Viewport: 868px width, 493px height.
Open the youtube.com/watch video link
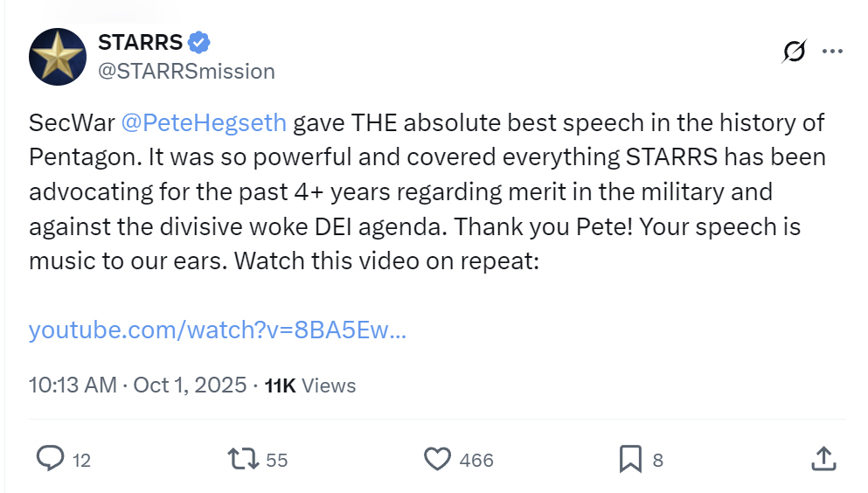(217, 330)
